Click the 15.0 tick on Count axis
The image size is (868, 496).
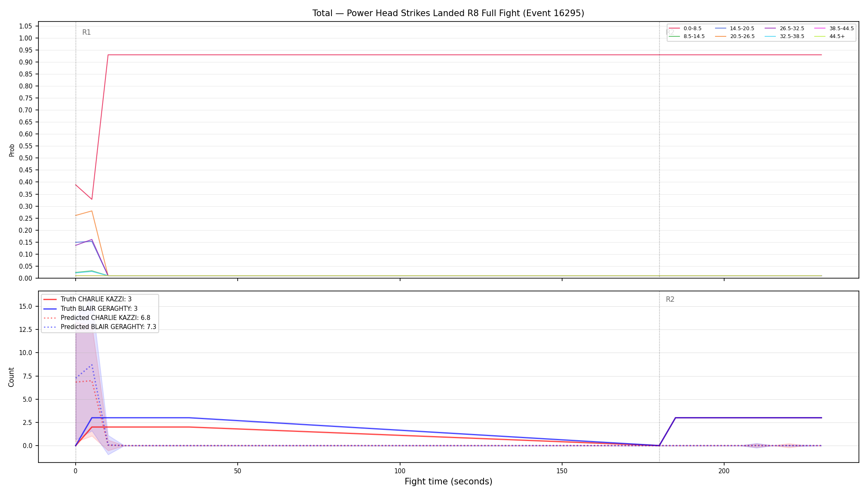25,306
